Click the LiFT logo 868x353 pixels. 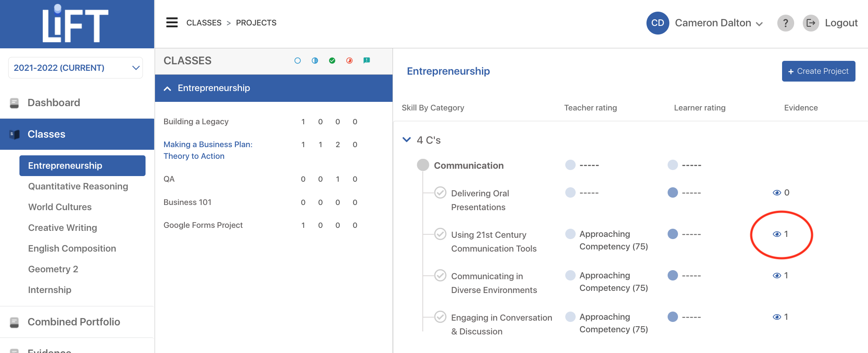coord(76,24)
